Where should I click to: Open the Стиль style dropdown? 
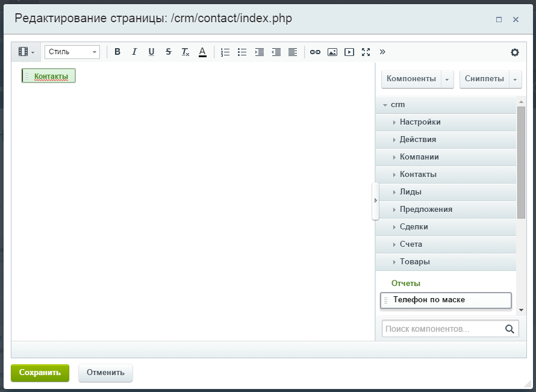(72, 52)
